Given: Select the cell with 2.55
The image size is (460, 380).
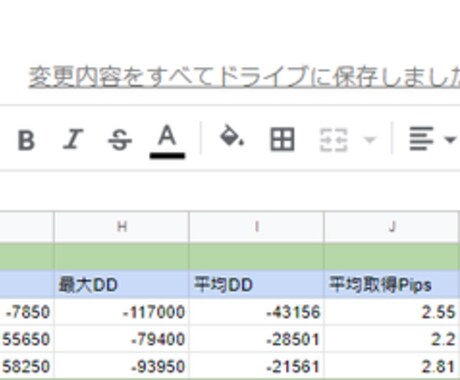Looking at the screenshot, I should (x=392, y=312).
